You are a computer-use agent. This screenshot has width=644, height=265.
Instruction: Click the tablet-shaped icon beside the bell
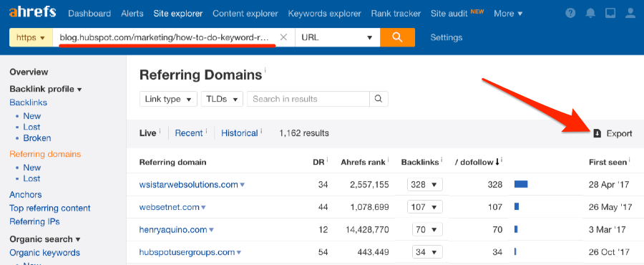(x=610, y=13)
